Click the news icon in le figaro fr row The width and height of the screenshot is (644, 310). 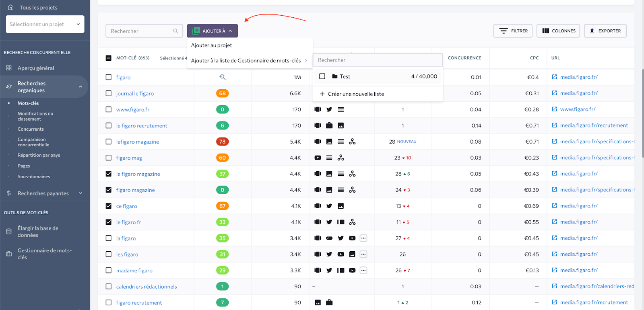pos(341,222)
